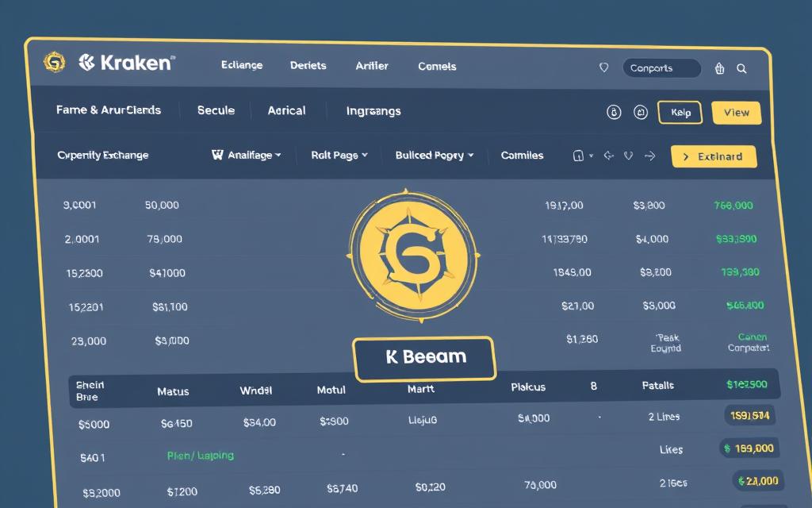Open the Arifier menu

point(372,66)
